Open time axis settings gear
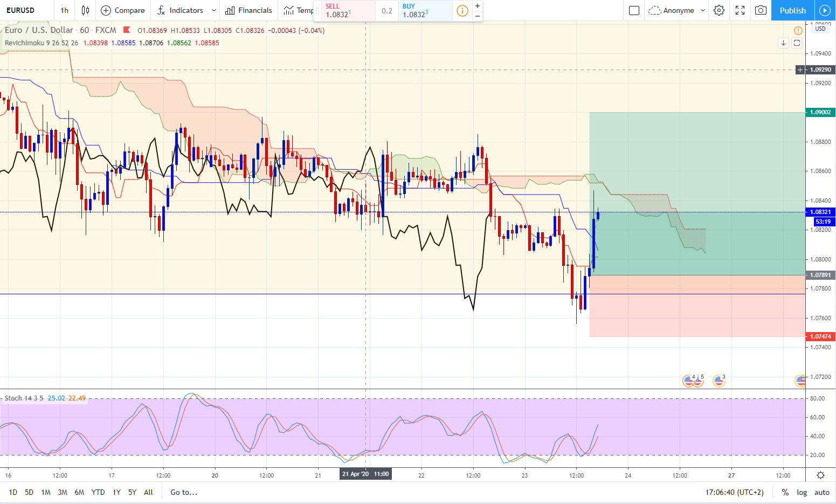This screenshot has width=836, height=504. (820, 475)
